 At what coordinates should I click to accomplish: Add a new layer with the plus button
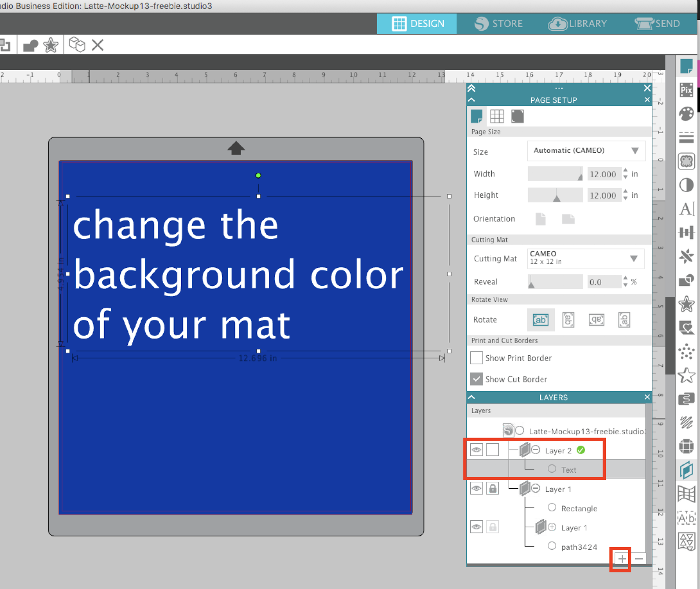(621, 558)
